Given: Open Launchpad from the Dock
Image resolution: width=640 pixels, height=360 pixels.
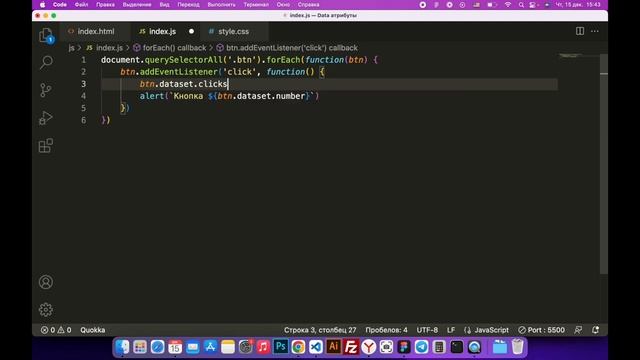Looking at the screenshot, I should [x=140, y=347].
